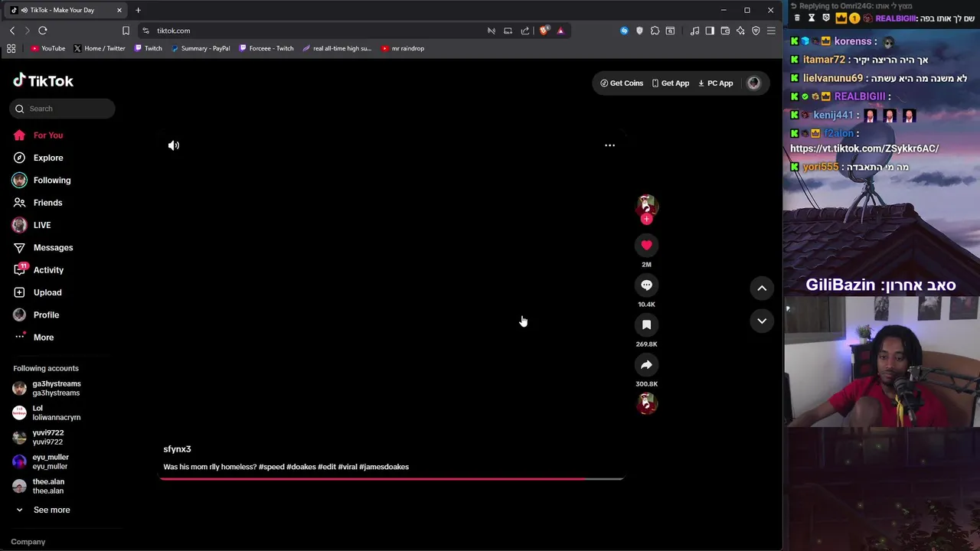Screen dimensions: 980x551
Task: Open the creator's avatar profile
Action: [646, 205]
